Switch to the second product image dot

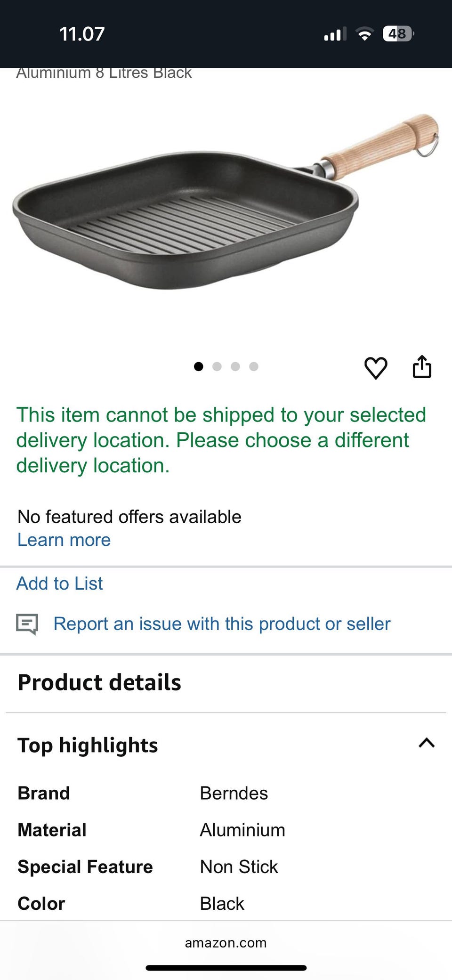(x=217, y=366)
